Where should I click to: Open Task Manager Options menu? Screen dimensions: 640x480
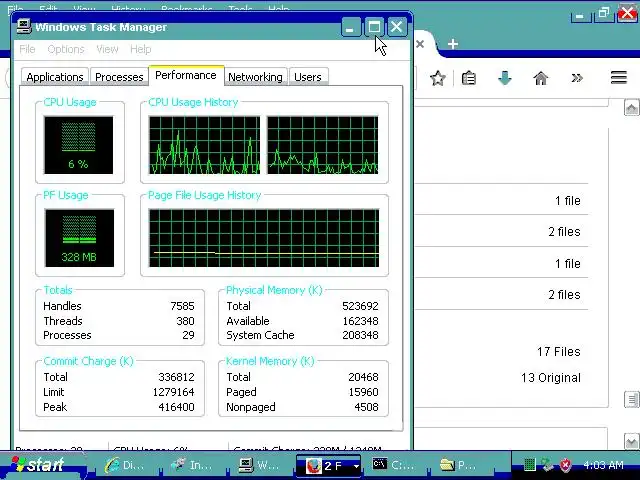click(66, 49)
